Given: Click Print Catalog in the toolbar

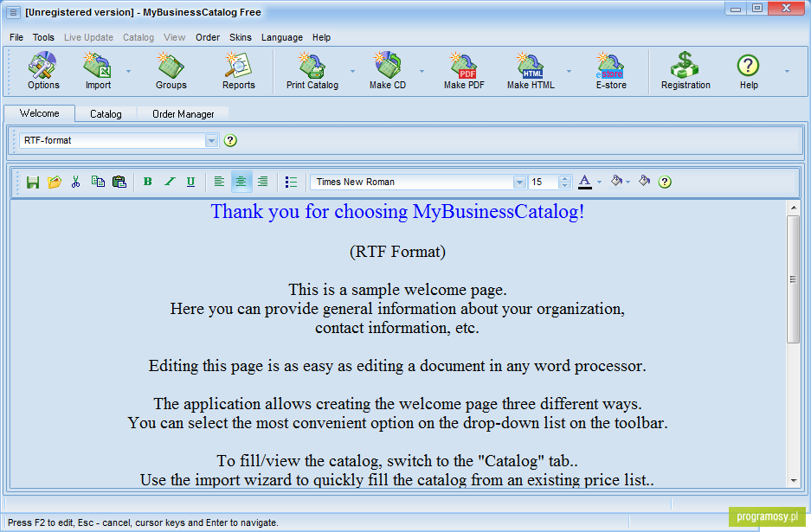Looking at the screenshot, I should coord(312,71).
